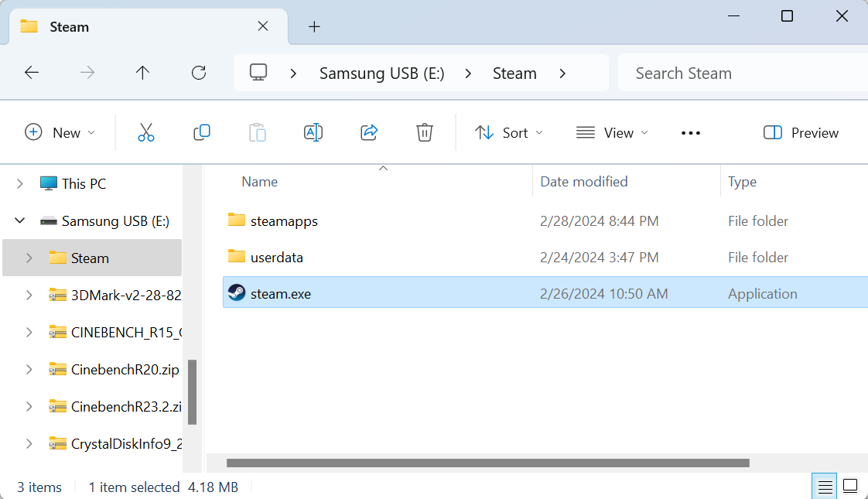868x499 pixels.
Task: Minimize the File Explorer window
Action: [x=733, y=16]
